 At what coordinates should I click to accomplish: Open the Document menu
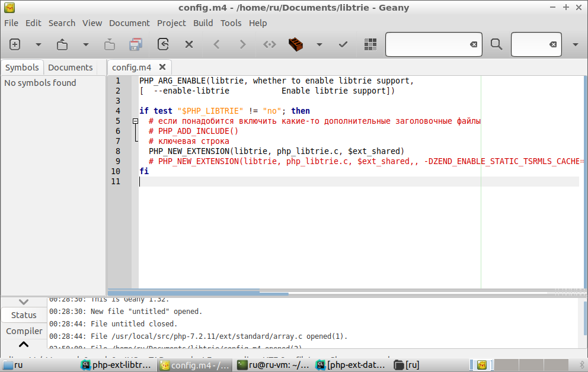(x=129, y=23)
